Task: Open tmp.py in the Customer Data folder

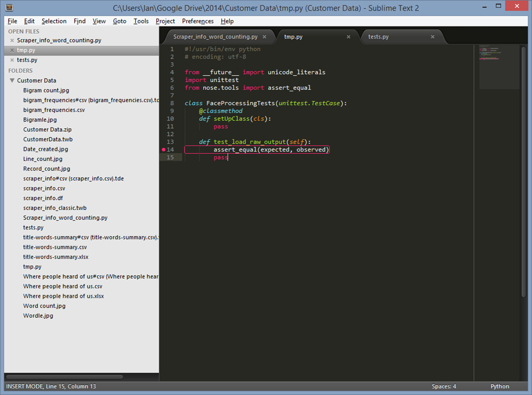Action: [32, 267]
